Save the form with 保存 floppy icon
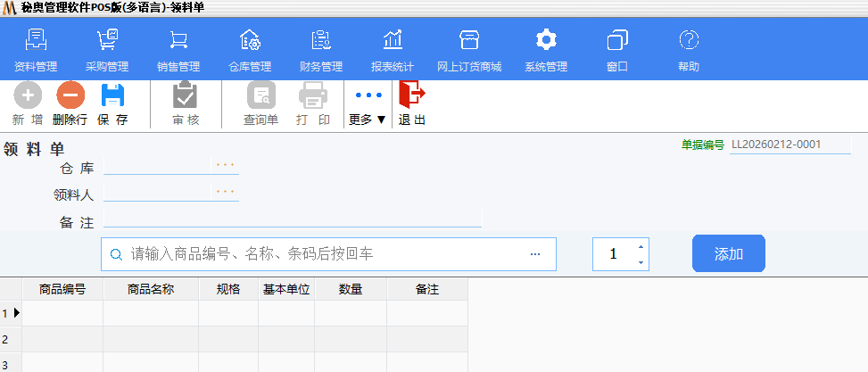Viewport: 868px width, 372px height. click(x=112, y=95)
